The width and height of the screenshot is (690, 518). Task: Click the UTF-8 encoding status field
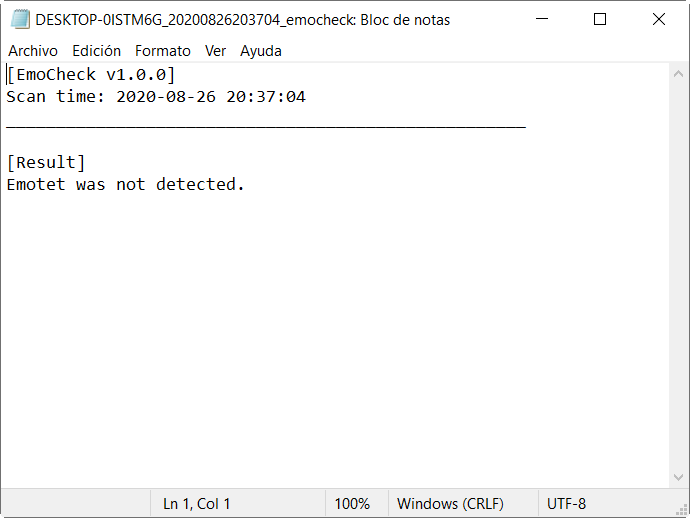click(567, 504)
